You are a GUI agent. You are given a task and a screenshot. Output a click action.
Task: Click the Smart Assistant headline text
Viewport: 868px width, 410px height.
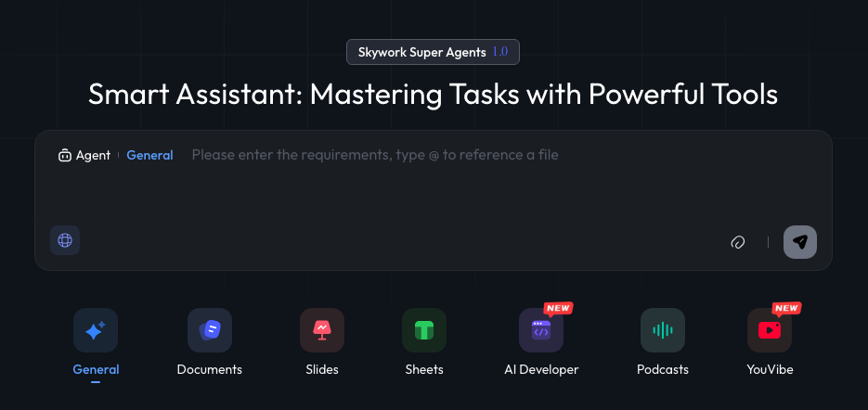click(x=433, y=94)
